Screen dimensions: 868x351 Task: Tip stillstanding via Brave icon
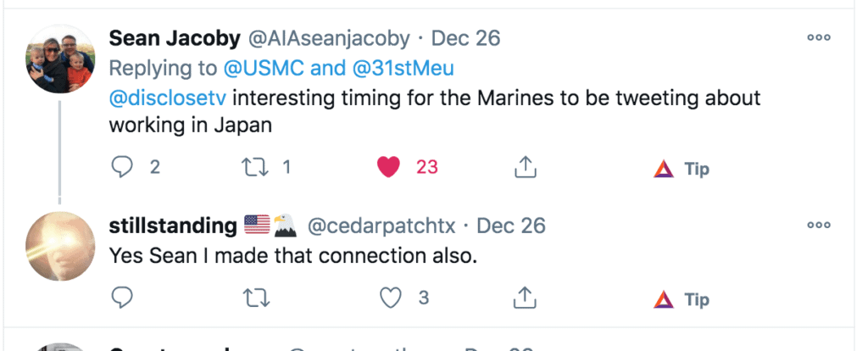coord(664,298)
